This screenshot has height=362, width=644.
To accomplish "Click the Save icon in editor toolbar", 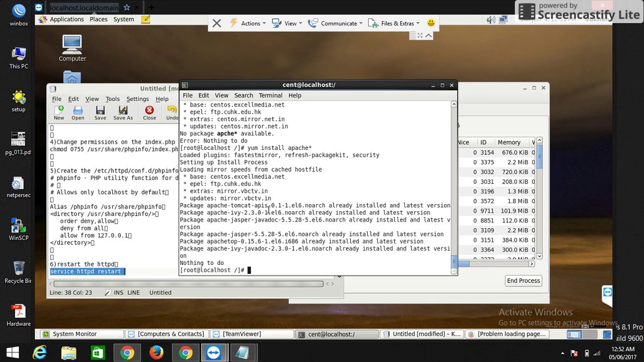I will coord(100,113).
